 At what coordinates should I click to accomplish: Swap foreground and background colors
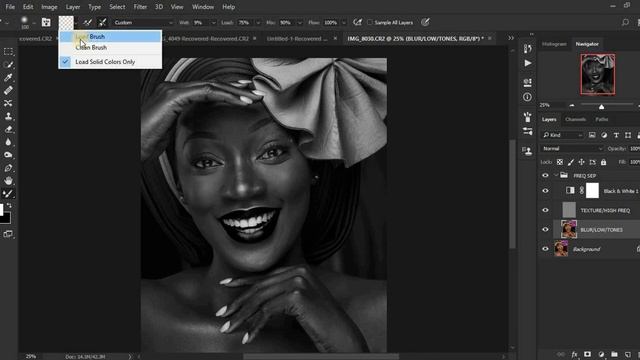(x=9, y=205)
